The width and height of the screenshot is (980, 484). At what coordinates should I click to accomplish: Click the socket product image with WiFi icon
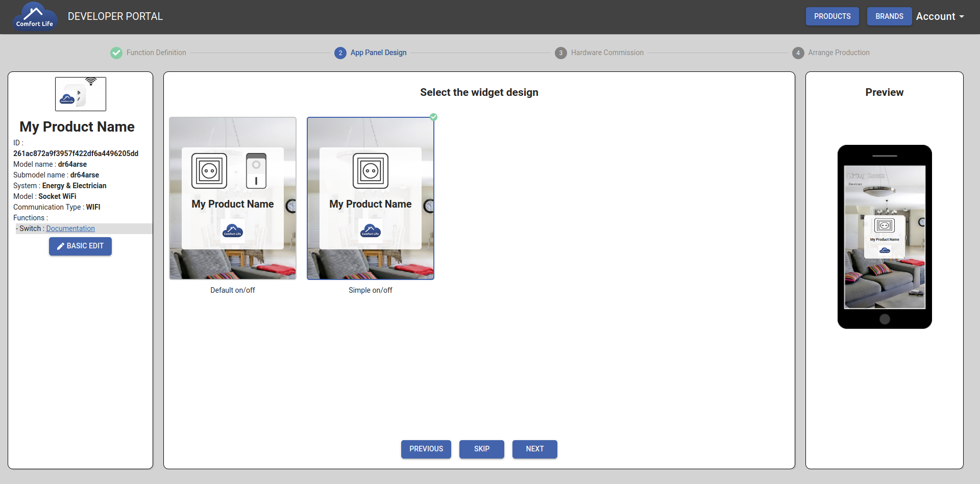point(81,94)
